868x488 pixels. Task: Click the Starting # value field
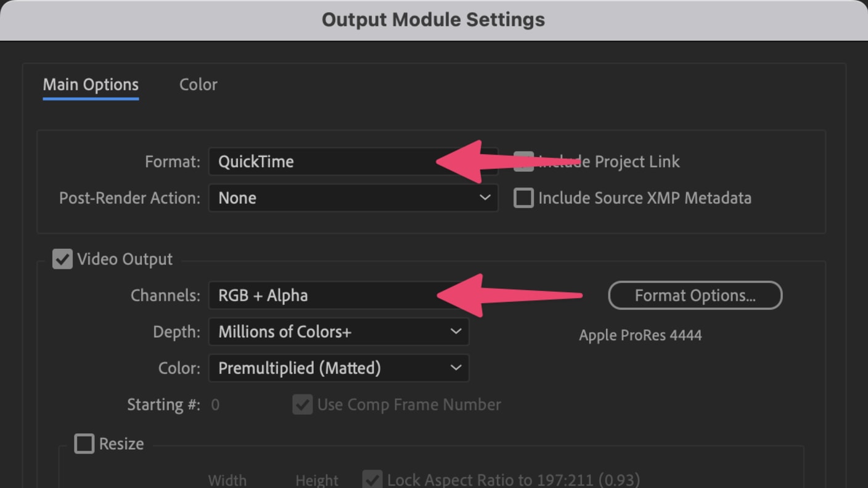tap(215, 405)
